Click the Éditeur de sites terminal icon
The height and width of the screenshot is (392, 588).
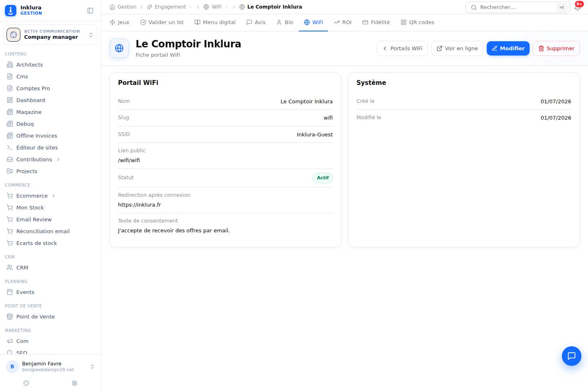pyautogui.click(x=10, y=147)
